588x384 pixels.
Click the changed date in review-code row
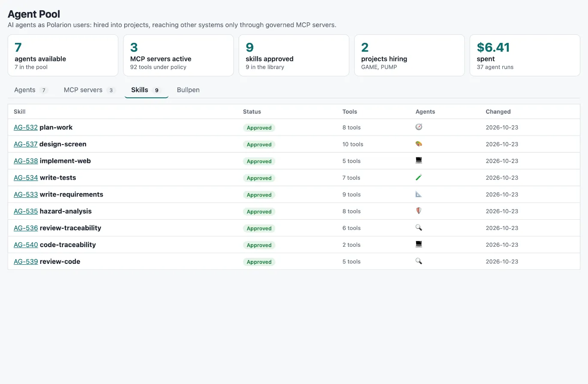tap(502, 261)
